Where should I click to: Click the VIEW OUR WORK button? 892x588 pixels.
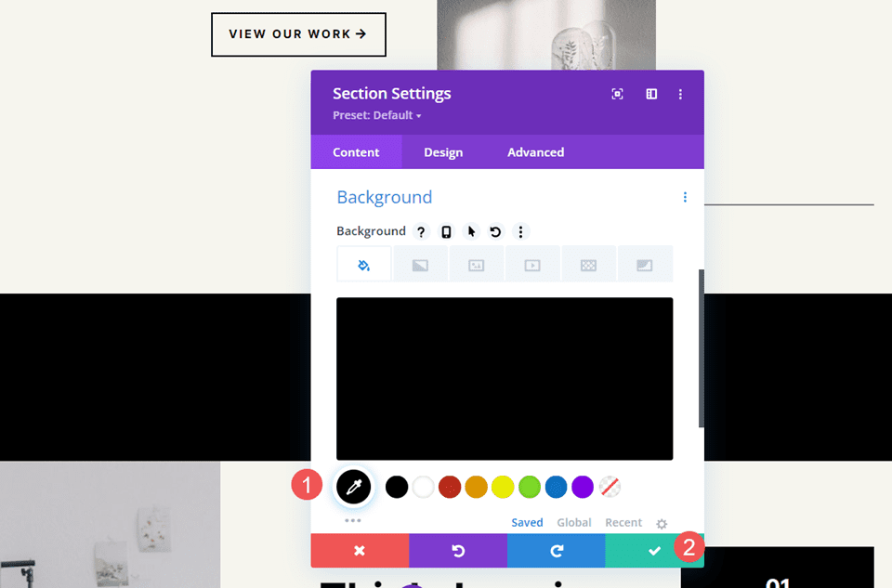pos(298,34)
